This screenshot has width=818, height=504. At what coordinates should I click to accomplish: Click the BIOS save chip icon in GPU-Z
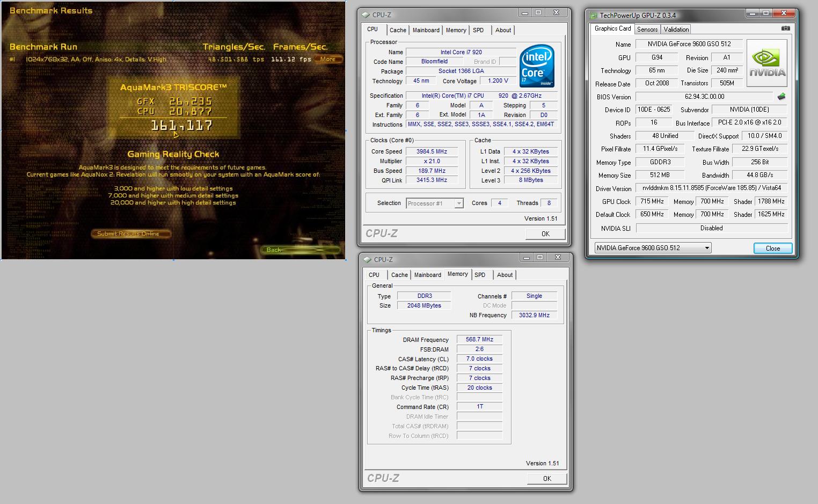pos(781,97)
